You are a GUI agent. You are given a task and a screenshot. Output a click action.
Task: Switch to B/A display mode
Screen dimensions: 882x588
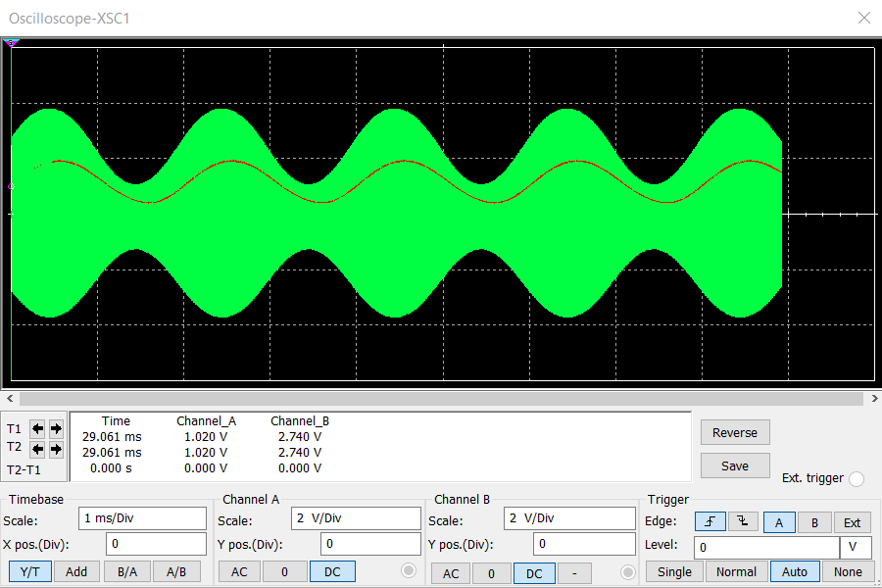(x=127, y=571)
